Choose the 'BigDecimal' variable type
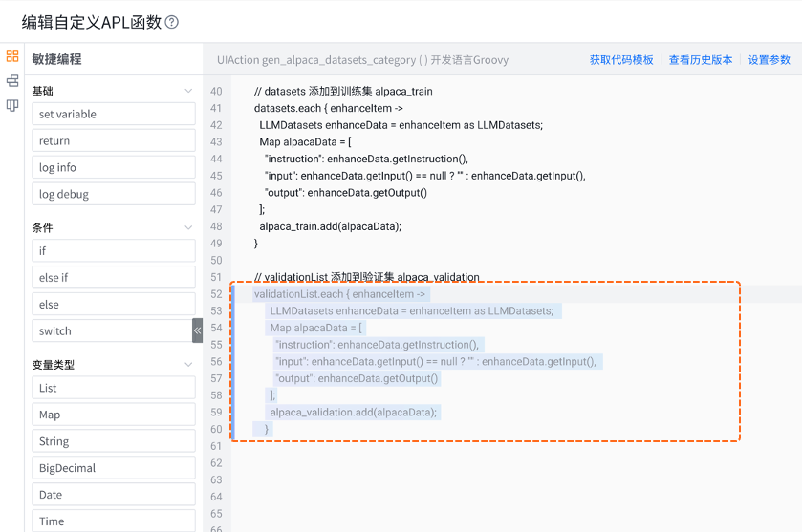The image size is (802, 532). [113, 468]
